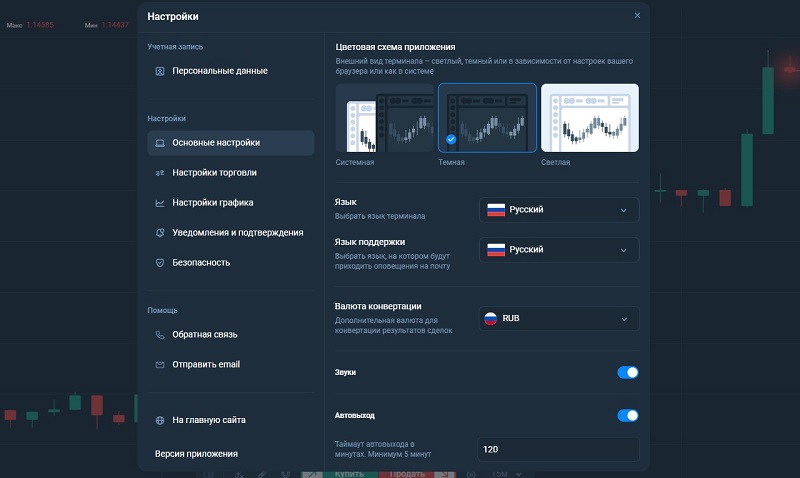
Task: Click the sliders icon beside Настройки торговли
Action: 160,173
